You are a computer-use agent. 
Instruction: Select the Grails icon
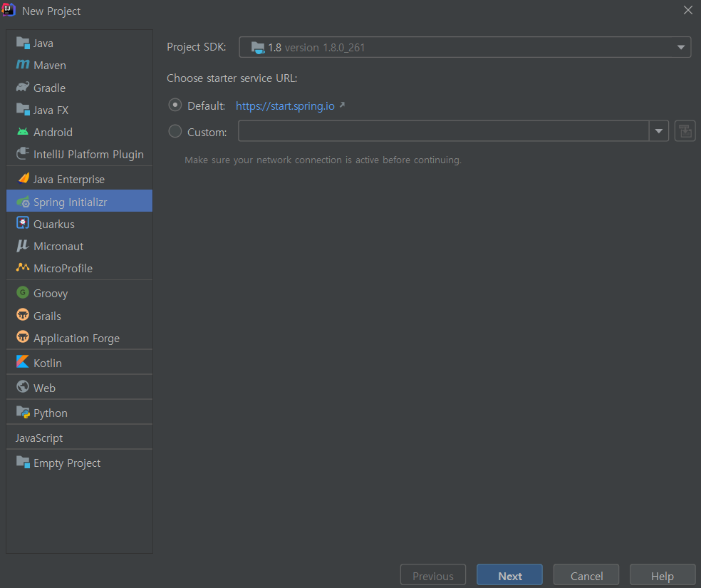tap(23, 315)
